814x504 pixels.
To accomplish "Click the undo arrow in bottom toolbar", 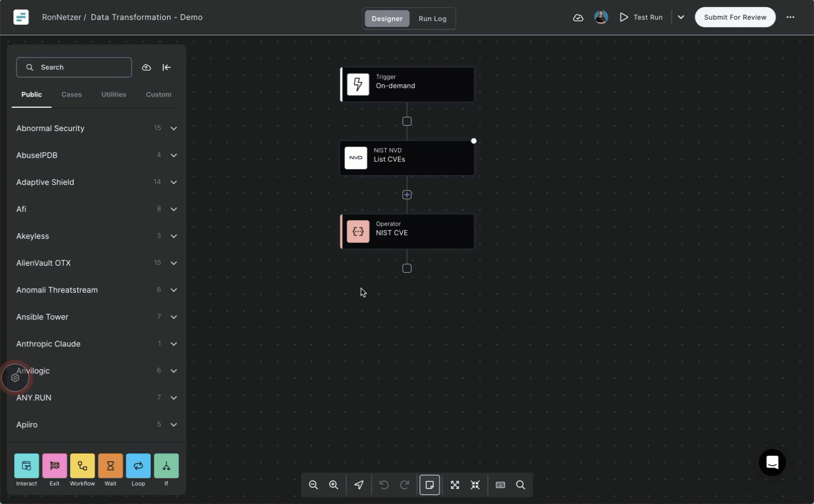I will (384, 485).
